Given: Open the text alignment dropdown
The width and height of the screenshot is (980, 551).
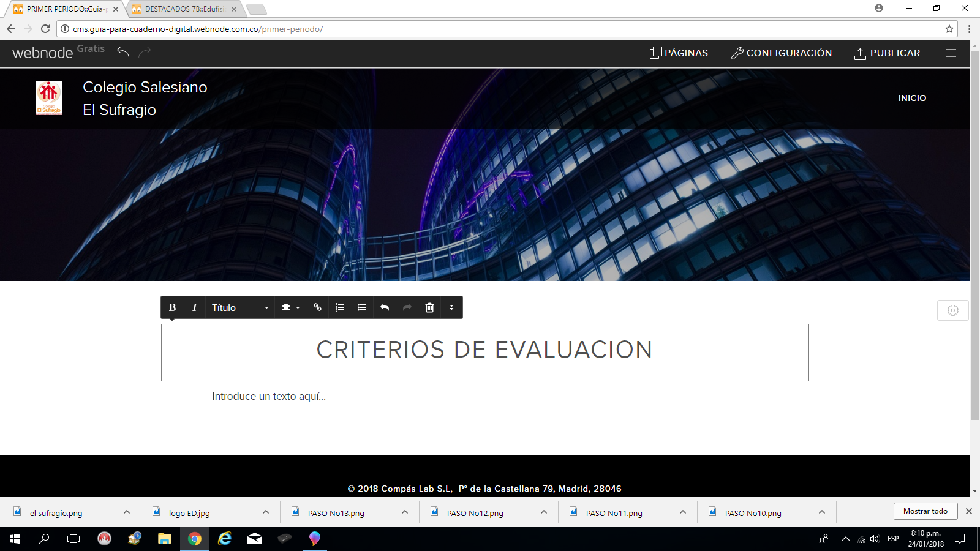Looking at the screenshot, I should click(290, 307).
